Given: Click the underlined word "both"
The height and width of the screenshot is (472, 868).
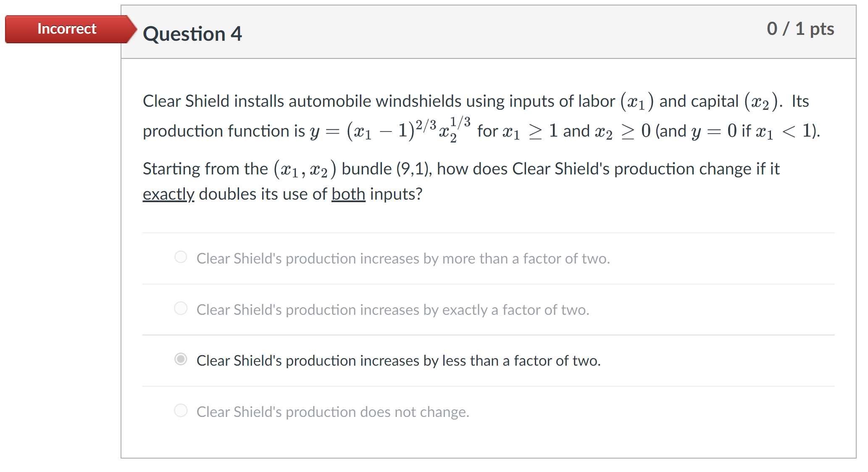Looking at the screenshot, I should (348, 194).
